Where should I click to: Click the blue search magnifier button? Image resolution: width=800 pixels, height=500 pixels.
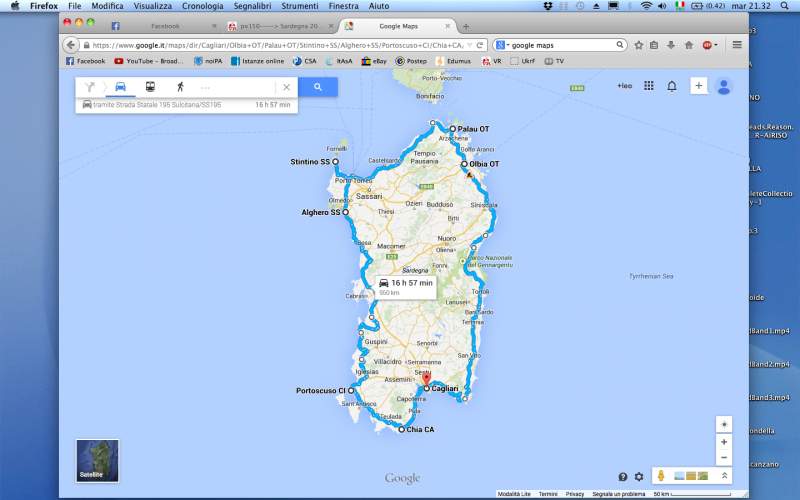point(318,87)
